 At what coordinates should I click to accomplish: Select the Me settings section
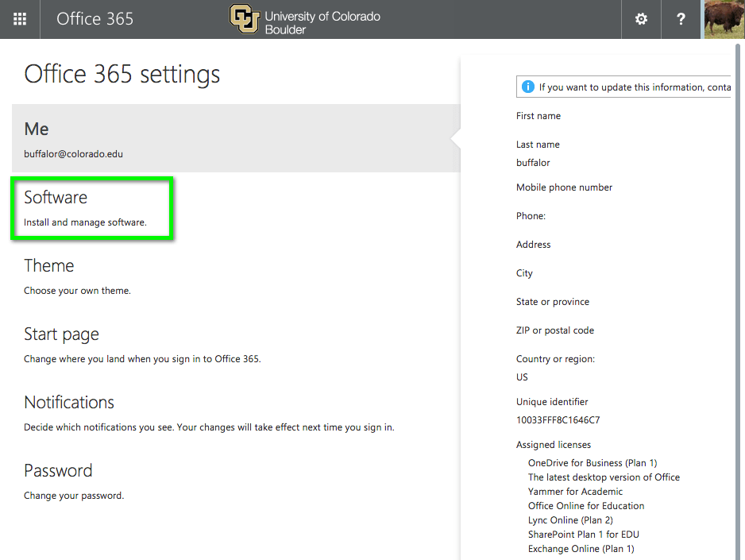[x=236, y=138]
